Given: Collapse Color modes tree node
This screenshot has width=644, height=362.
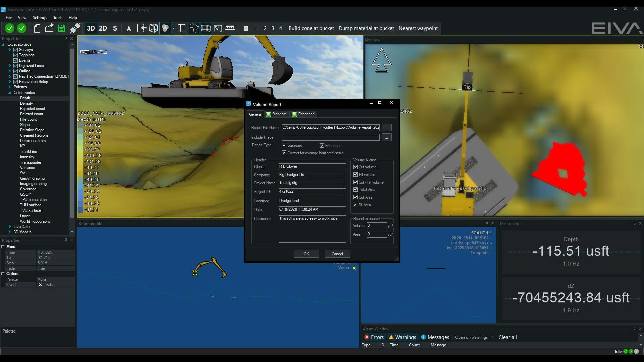Looking at the screenshot, I should tap(9, 93).
